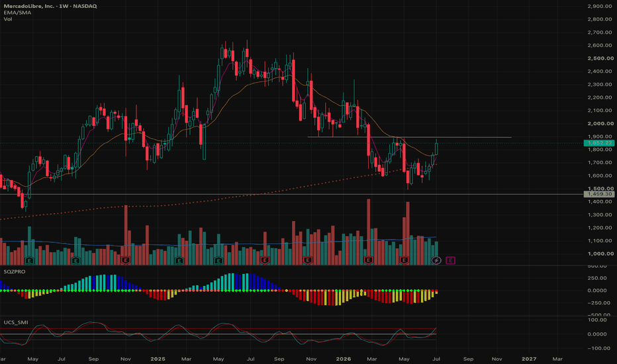
Task: Click red earnings marker under the March 2026 volume spike
Action: click(x=368, y=260)
